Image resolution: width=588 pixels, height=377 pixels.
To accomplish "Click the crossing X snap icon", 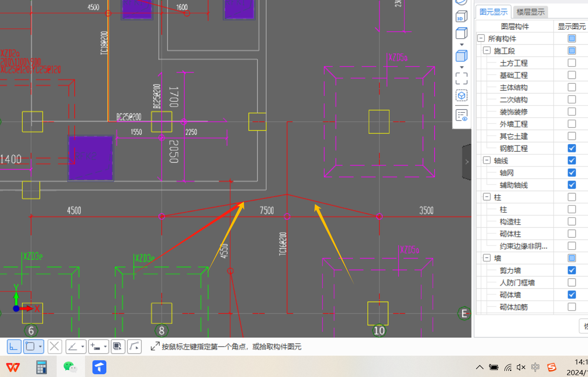I will pos(54,346).
